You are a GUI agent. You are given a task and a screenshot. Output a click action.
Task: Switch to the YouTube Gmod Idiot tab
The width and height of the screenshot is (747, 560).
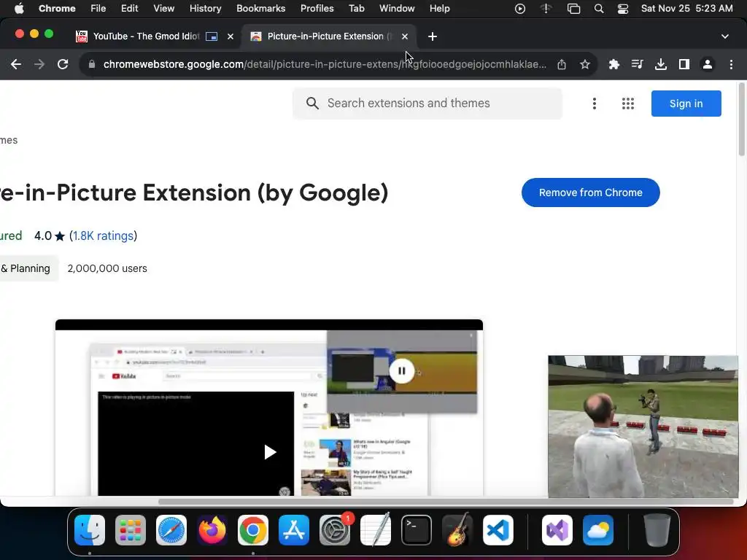(x=145, y=36)
